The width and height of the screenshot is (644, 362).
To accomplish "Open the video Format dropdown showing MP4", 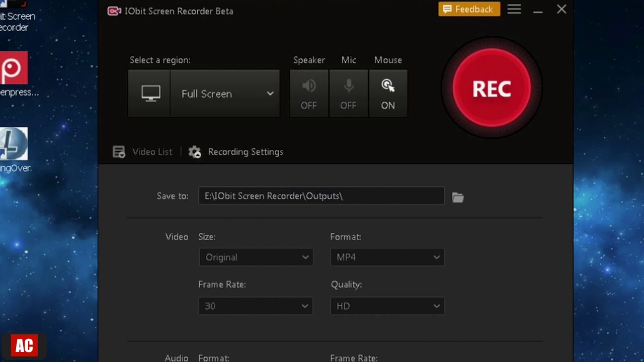I will pyautogui.click(x=387, y=257).
